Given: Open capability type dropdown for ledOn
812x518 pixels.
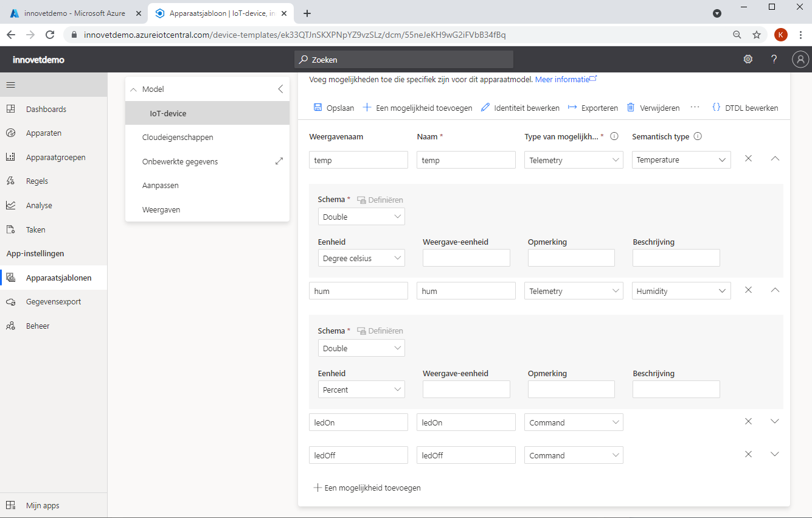Looking at the screenshot, I should 574,422.
